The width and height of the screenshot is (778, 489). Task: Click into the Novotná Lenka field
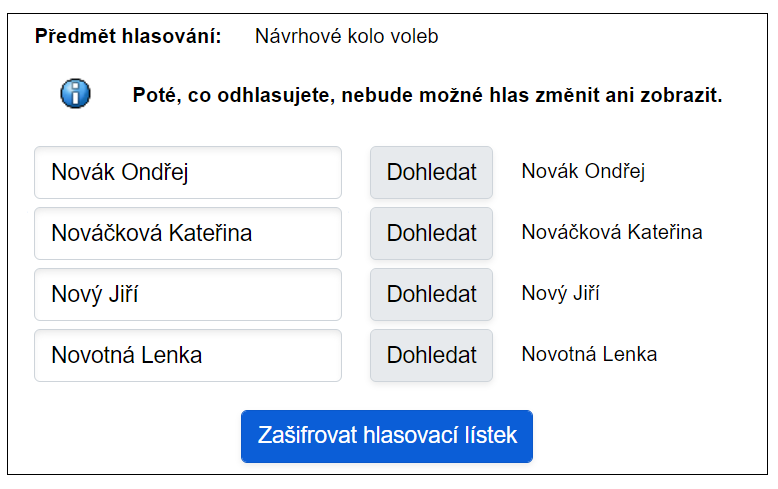point(188,356)
